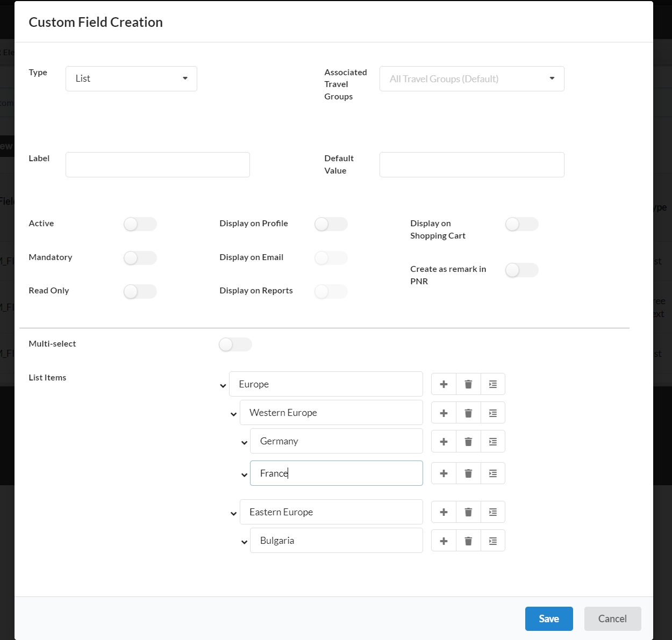Click the Cancel button

tap(612, 619)
